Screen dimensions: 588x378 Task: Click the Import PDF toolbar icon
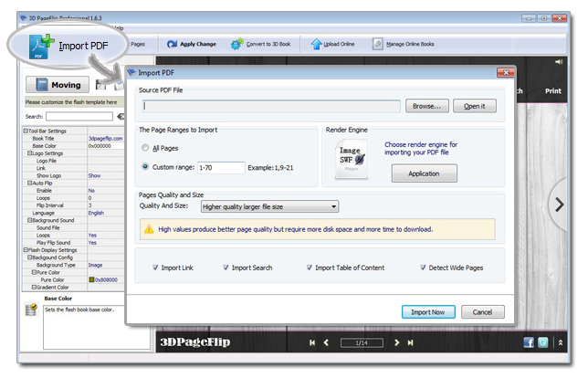tap(41, 47)
